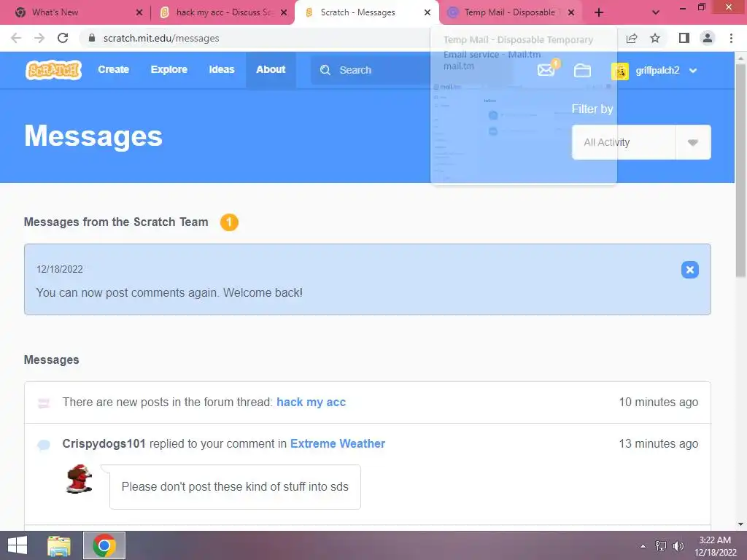747x560 pixels.
Task: Open the tab search chevron
Action: [656, 12]
